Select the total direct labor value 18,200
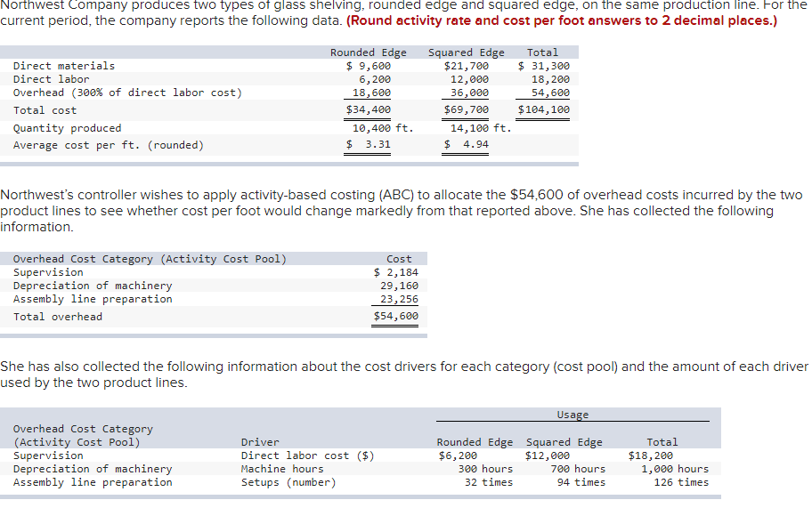The image size is (812, 516). click(x=550, y=79)
